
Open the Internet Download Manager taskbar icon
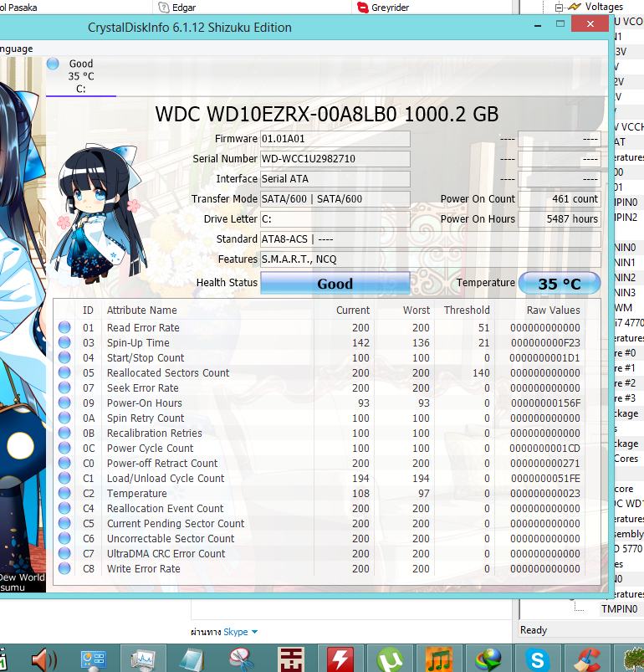488,659
